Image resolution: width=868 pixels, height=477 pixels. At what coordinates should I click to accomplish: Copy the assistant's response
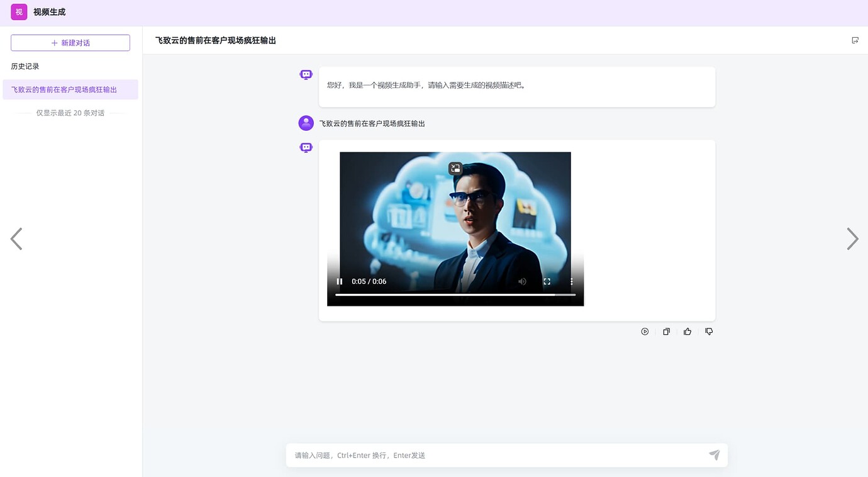(x=666, y=332)
